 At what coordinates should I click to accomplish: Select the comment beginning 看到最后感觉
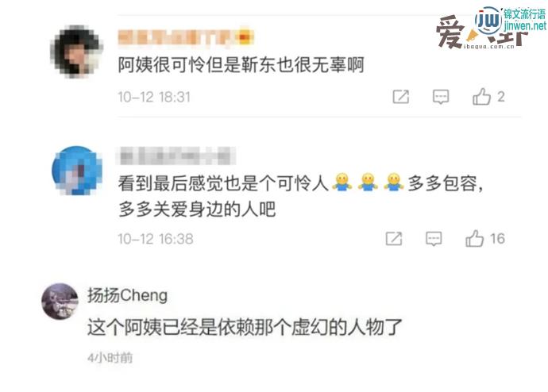[x=300, y=196]
